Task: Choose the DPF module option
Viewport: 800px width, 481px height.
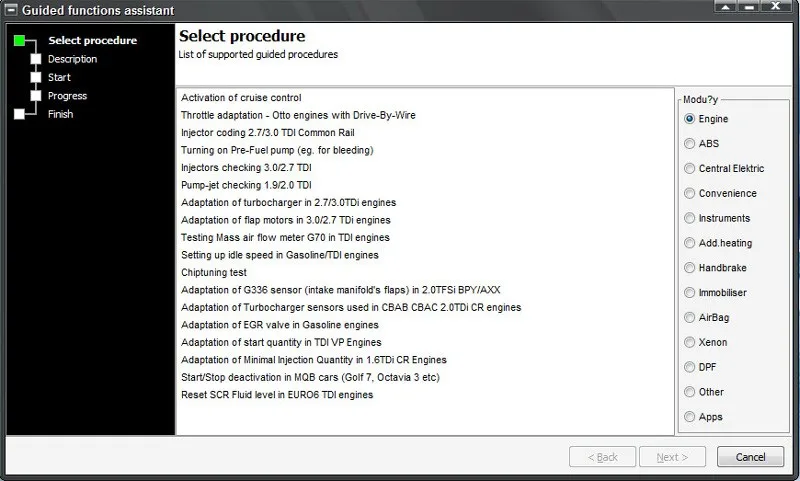Action: pyautogui.click(x=689, y=367)
